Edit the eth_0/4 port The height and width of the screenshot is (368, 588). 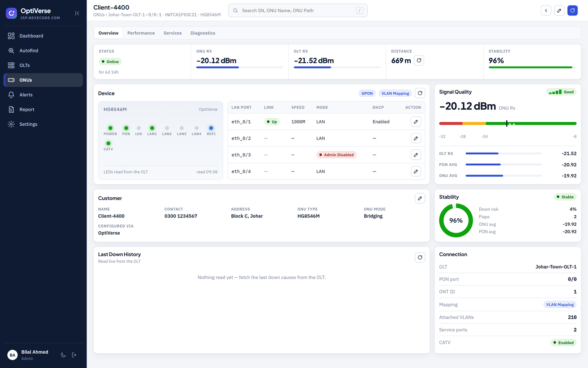click(416, 172)
